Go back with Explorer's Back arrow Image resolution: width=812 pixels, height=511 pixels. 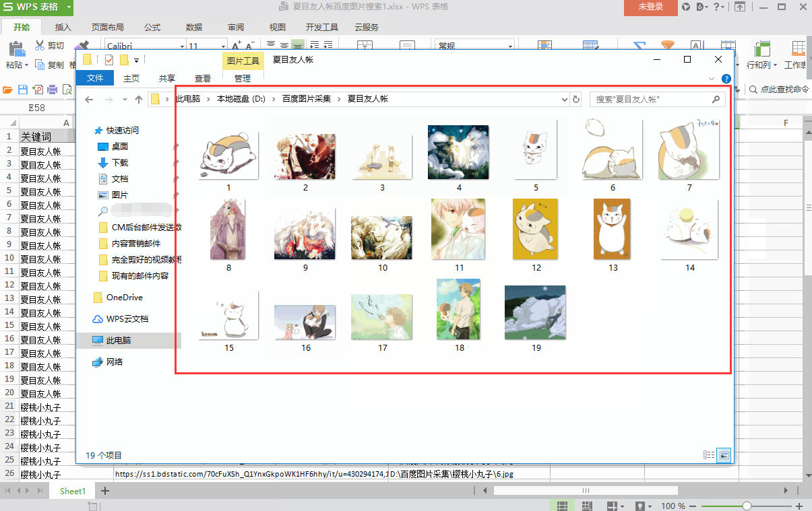coord(89,99)
